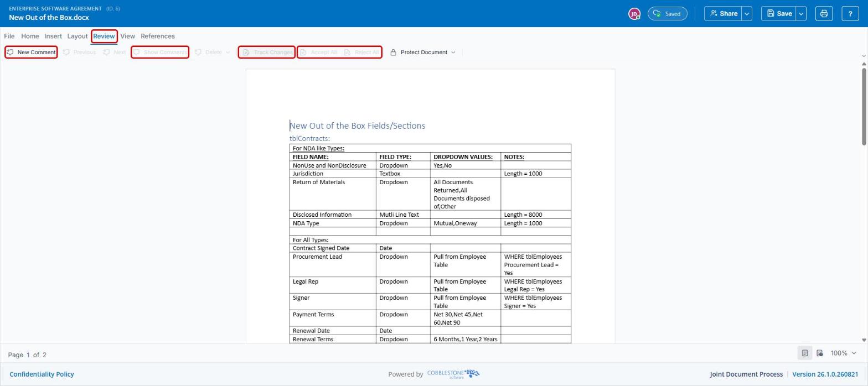The image size is (868, 386).
Task: Click the "Legal Rep" cell
Action: click(x=333, y=285)
